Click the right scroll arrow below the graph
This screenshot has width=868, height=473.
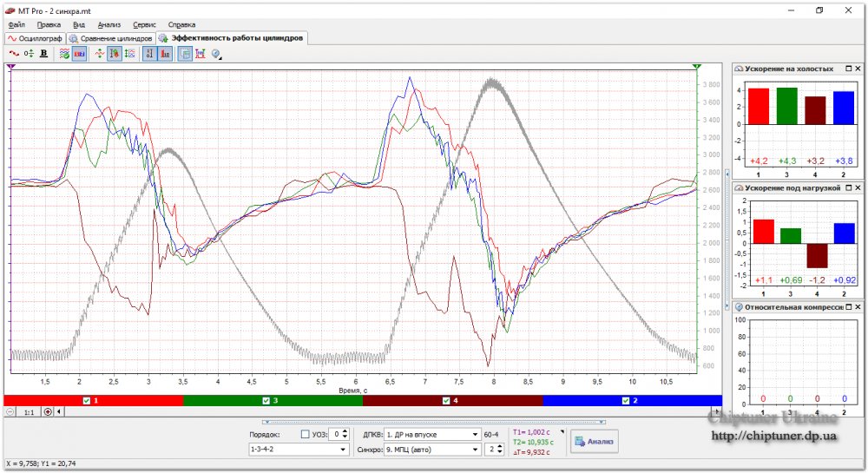pyautogui.click(x=718, y=411)
